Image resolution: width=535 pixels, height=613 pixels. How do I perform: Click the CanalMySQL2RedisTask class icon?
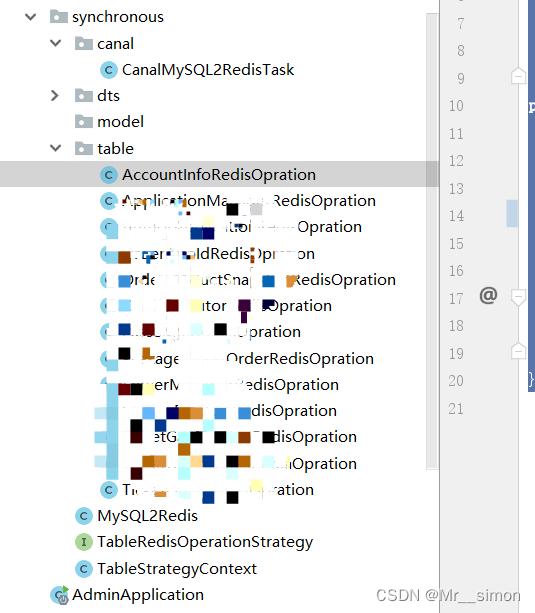coord(109,70)
